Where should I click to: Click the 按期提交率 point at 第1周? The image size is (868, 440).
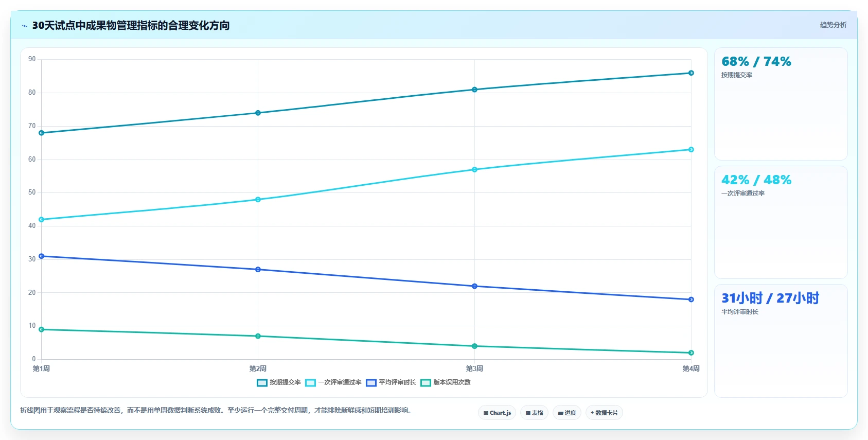(x=42, y=133)
